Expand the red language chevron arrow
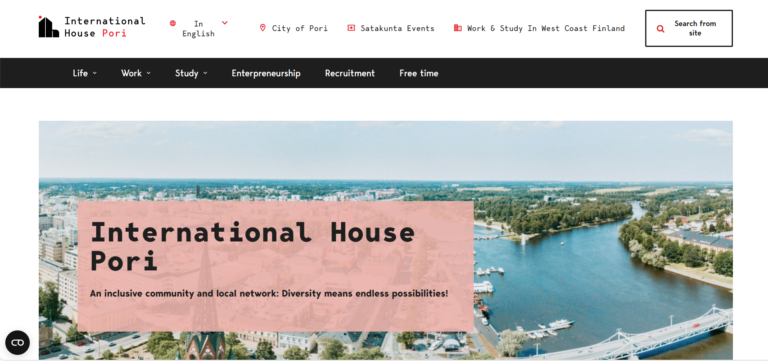This screenshot has height=361, width=768. [x=225, y=23]
